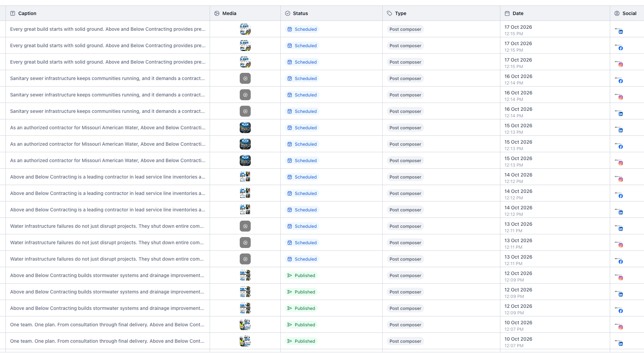This screenshot has width=644, height=353.
Task: Click Instagram icon on 12 Oct stormwater systems row
Action: [621, 278]
